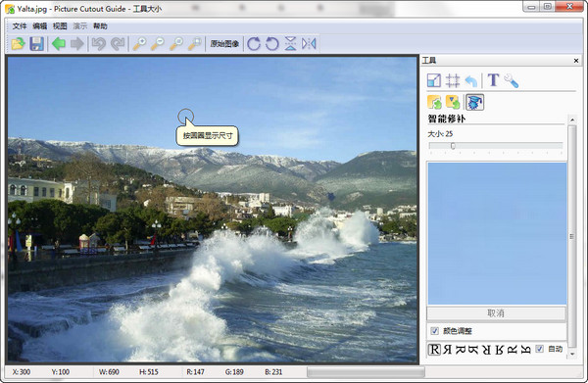The width and height of the screenshot is (588, 383).
Task: Toggle the 颜色调整 checkbox
Action: point(434,331)
